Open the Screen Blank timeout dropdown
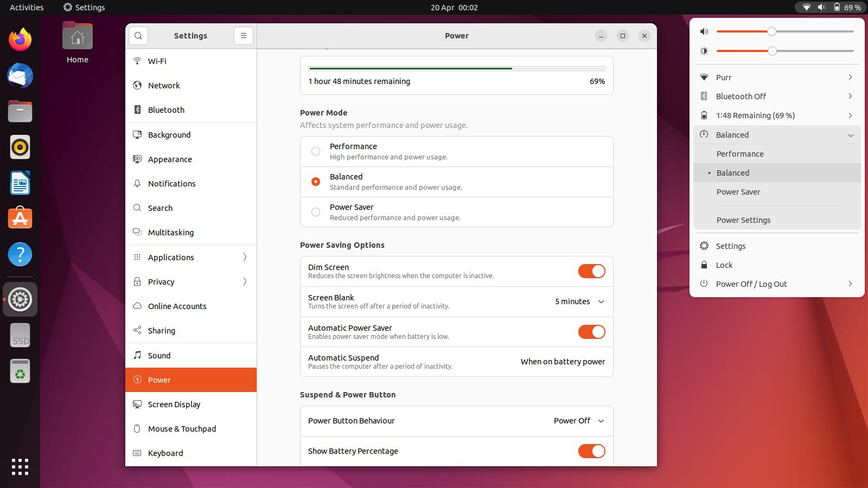This screenshot has width=868, height=488. (578, 301)
